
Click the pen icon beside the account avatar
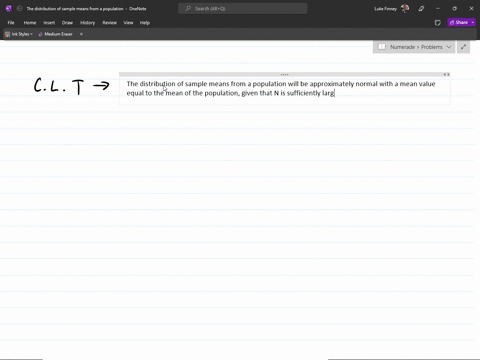[421, 9]
